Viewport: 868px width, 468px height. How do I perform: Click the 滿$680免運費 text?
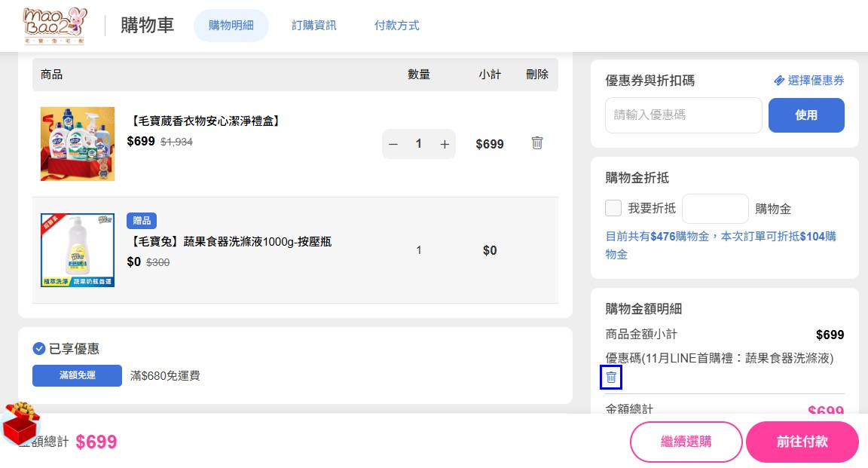(165, 375)
